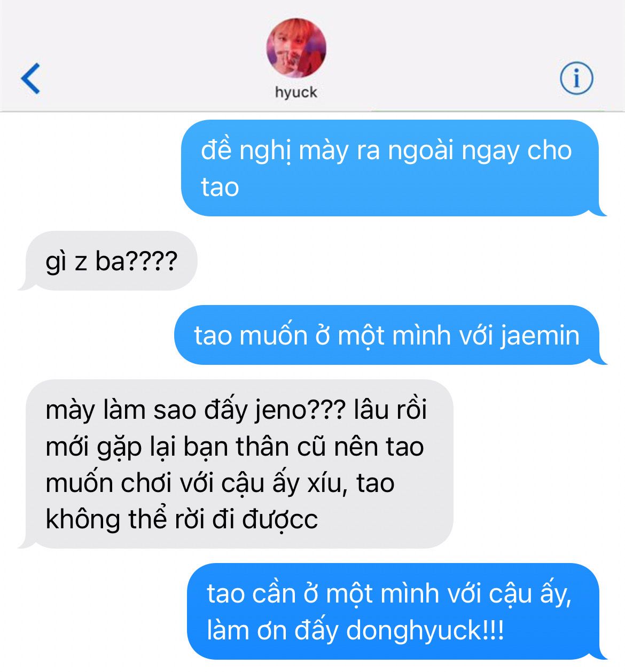Click the words "ngoài ngay cho" in first bubble
The image size is (625, 672).
coord(480,151)
